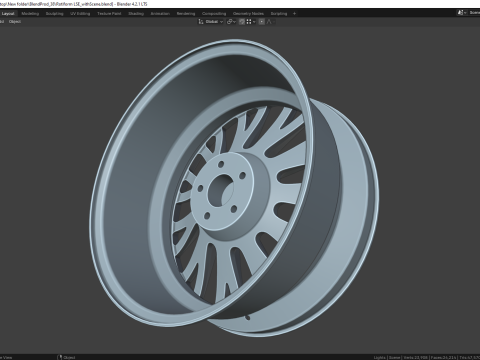The width and height of the screenshot is (480, 360).
Task: Open the Modeling workspace tab
Action: pyautogui.click(x=30, y=14)
